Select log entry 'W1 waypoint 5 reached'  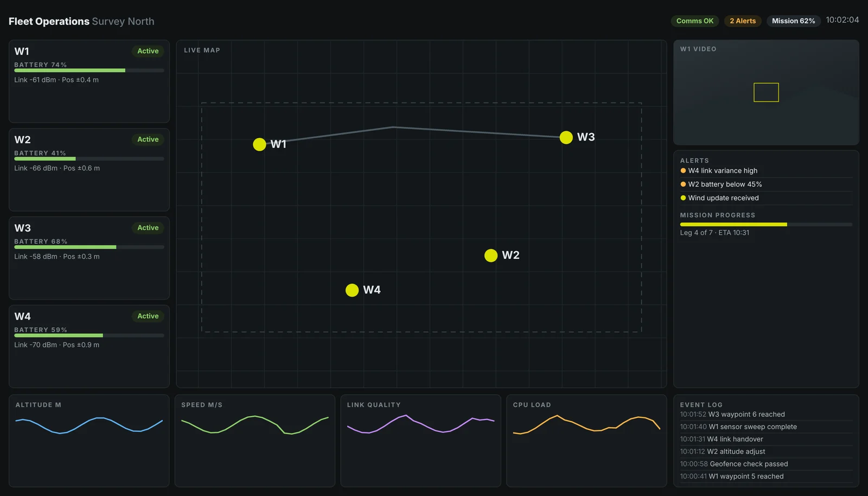pos(766,477)
